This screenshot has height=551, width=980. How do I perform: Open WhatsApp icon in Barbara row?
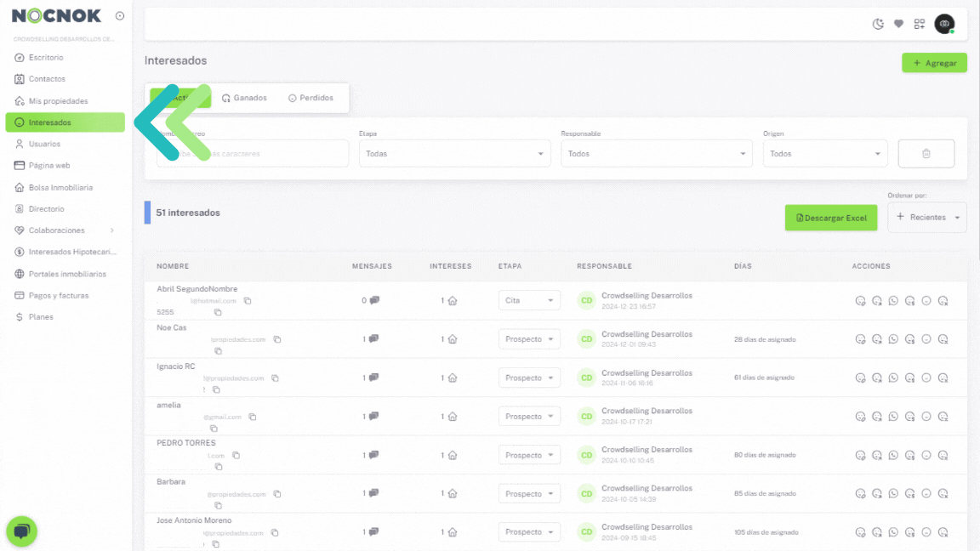pyautogui.click(x=893, y=493)
